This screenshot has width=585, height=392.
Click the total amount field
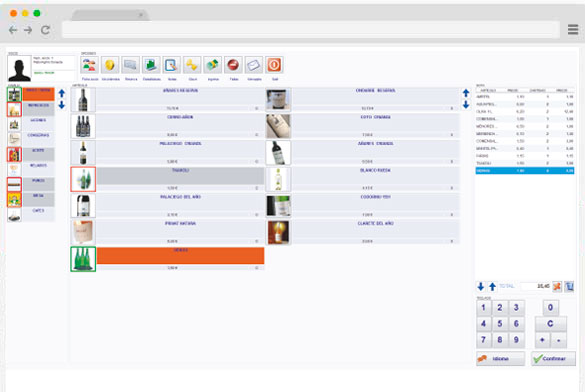[x=536, y=286]
